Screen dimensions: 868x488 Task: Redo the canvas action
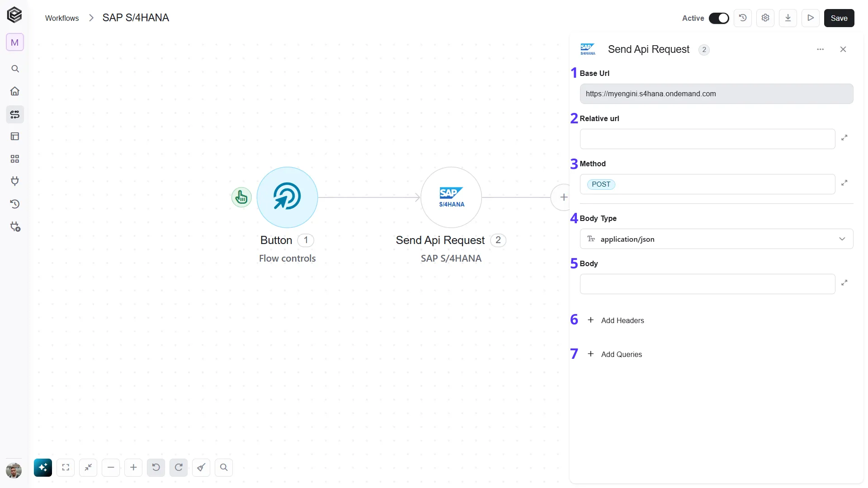[179, 468]
